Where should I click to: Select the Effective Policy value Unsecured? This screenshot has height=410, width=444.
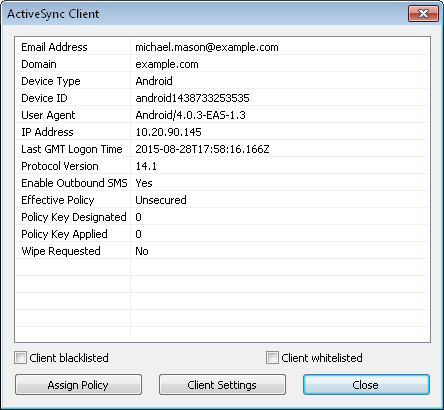[x=161, y=200]
